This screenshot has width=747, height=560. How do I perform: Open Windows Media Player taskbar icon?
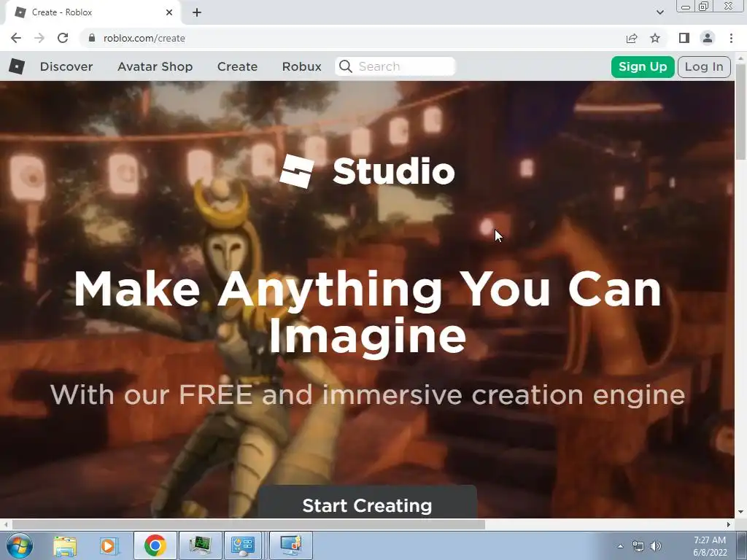click(x=109, y=545)
